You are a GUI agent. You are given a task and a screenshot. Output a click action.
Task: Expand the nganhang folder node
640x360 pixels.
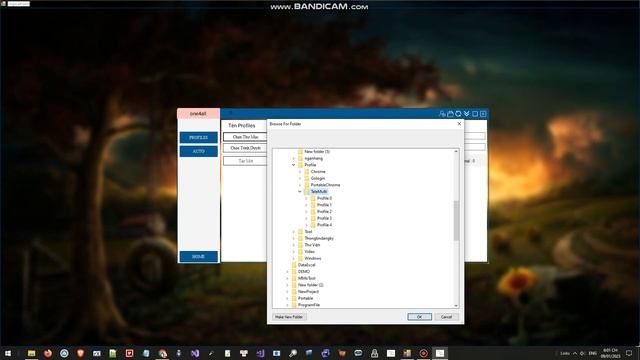293,158
